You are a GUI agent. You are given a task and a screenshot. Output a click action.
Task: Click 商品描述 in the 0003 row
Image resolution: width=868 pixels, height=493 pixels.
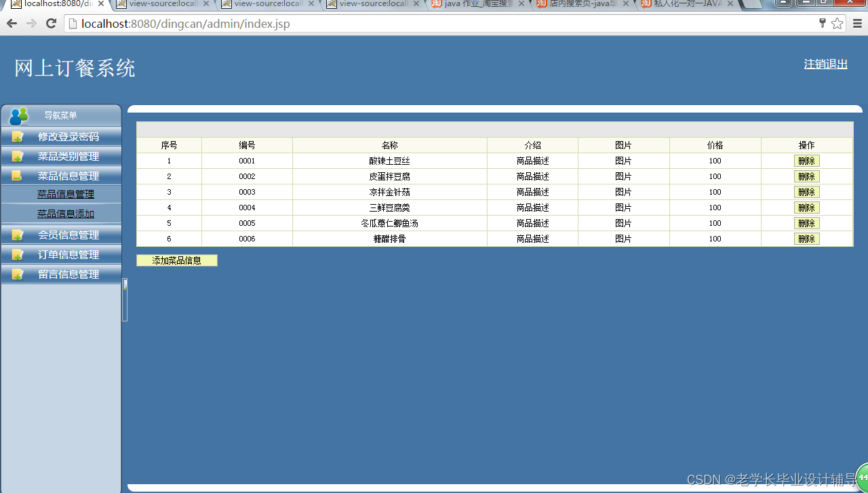pyautogui.click(x=533, y=192)
